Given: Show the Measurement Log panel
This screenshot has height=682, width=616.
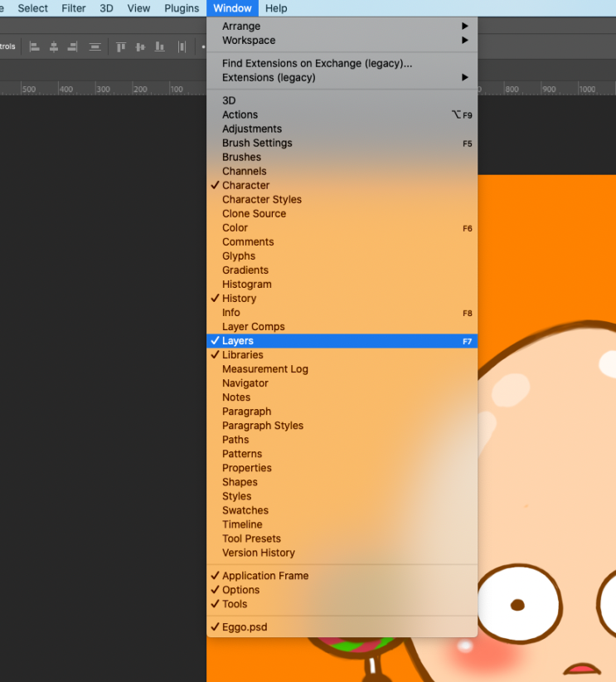Looking at the screenshot, I should click(x=342, y=369).
